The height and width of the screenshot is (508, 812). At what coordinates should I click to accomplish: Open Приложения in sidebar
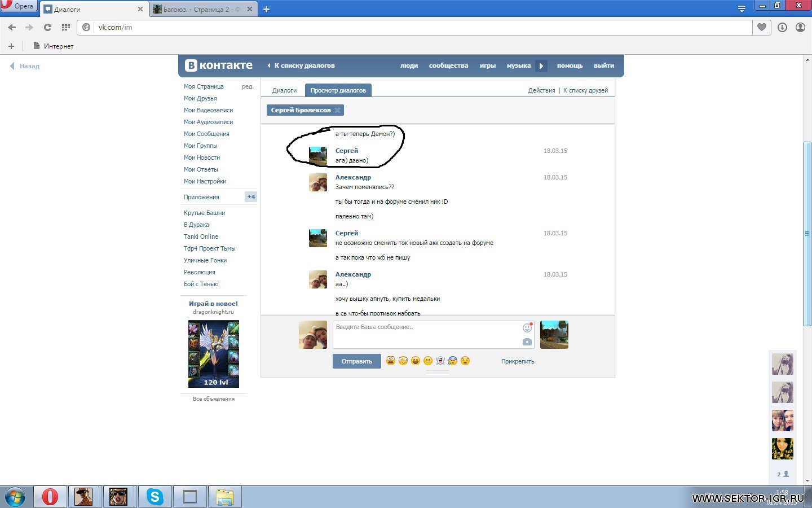tap(201, 197)
